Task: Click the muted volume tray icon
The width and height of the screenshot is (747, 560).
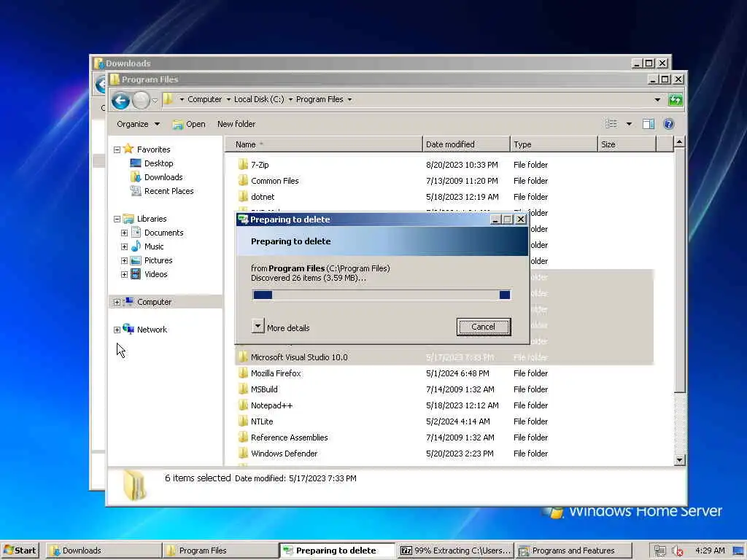Action: coord(677,551)
